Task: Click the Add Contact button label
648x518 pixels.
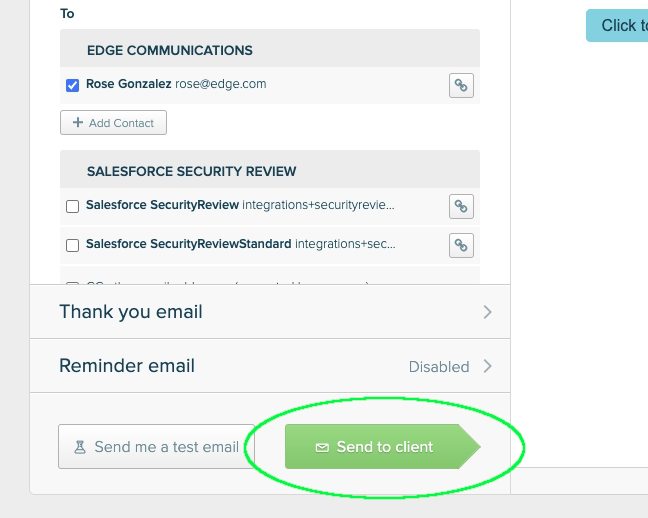Action: tap(121, 123)
